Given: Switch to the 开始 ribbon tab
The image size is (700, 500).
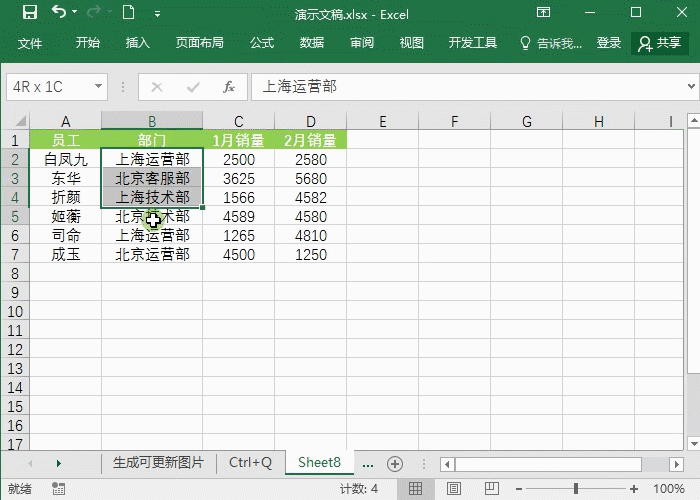Looking at the screenshot, I should point(88,43).
